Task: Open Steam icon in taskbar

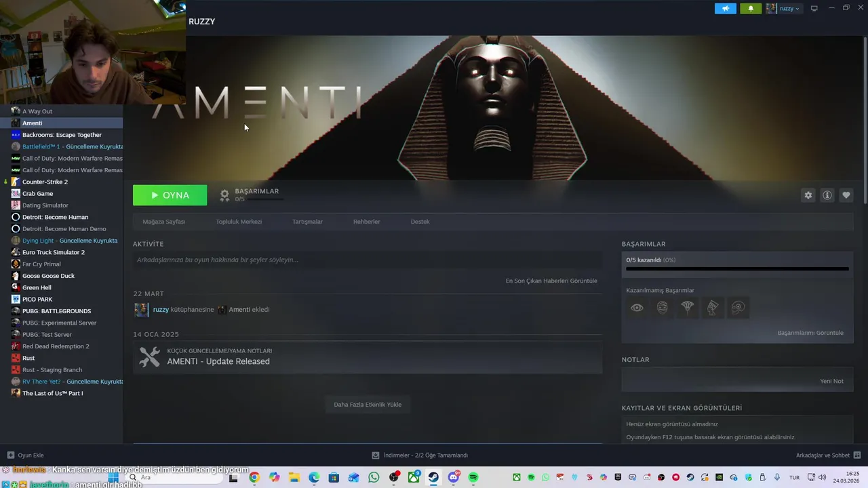Action: point(433,477)
